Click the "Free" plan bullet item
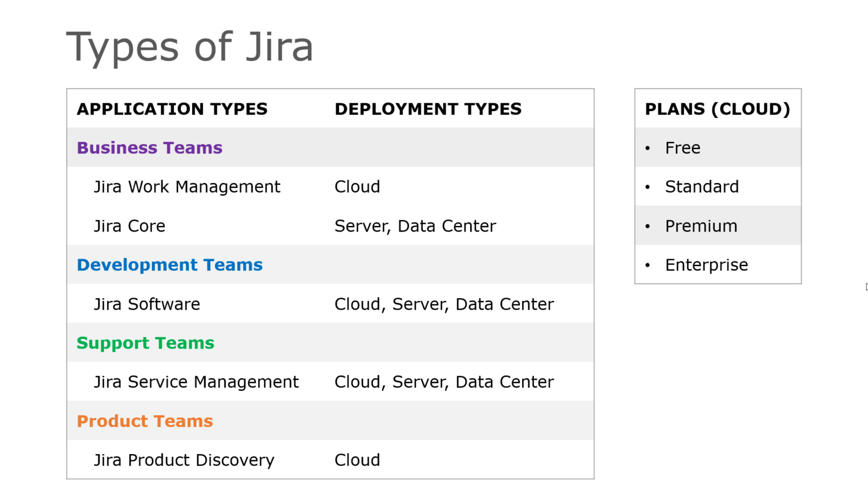The image size is (868, 488). click(x=683, y=147)
